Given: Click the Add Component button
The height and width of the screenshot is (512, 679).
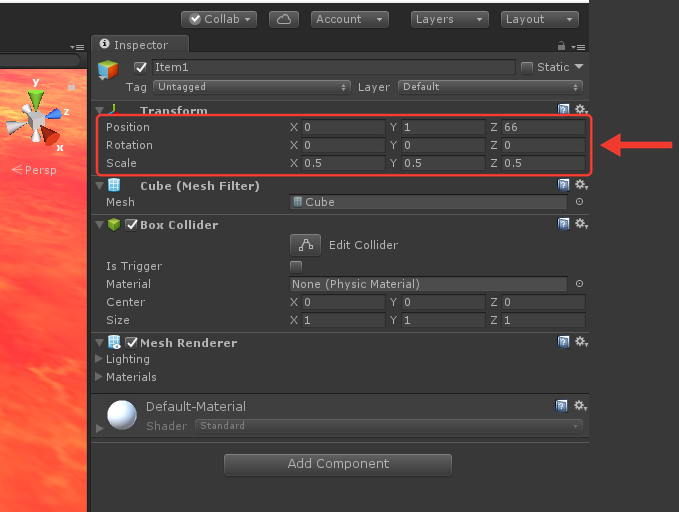Looking at the screenshot, I should coord(338,465).
